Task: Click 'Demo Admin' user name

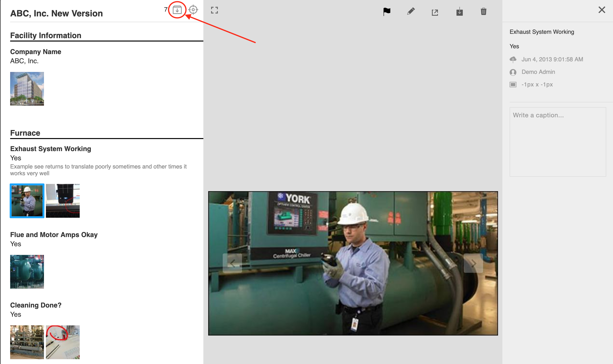Action: coord(538,72)
